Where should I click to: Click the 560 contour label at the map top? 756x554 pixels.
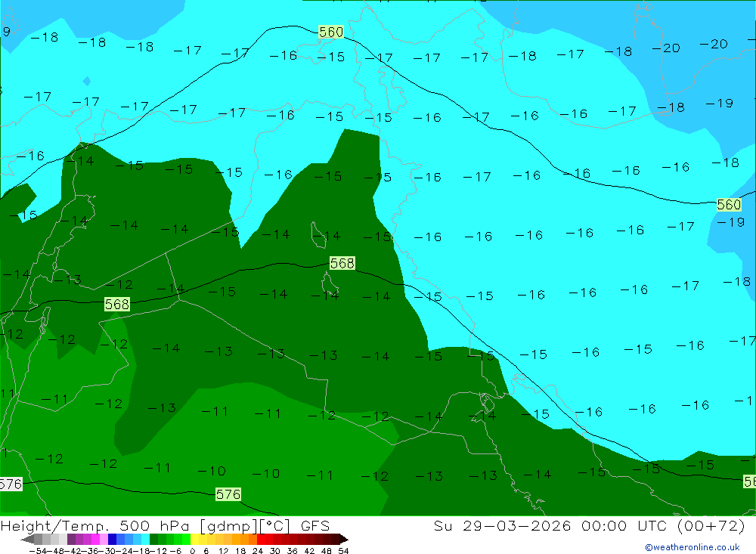pos(331,32)
